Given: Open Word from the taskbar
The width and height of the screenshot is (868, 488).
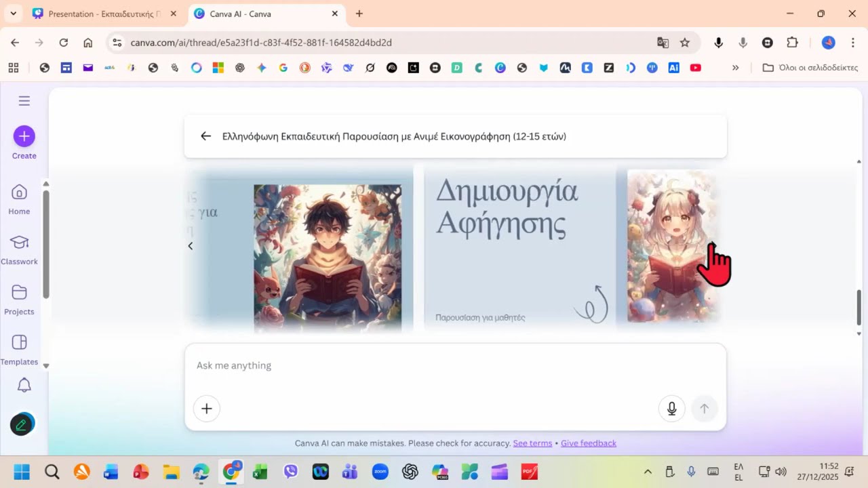Looking at the screenshot, I should click(x=111, y=471).
